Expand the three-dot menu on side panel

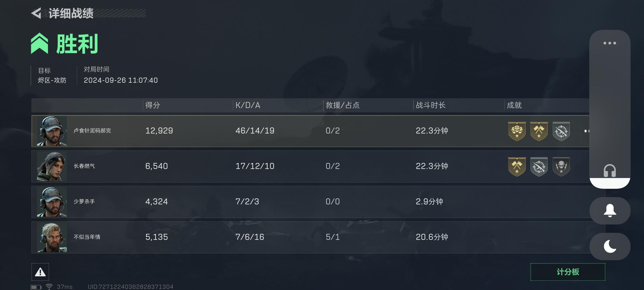coord(610,43)
